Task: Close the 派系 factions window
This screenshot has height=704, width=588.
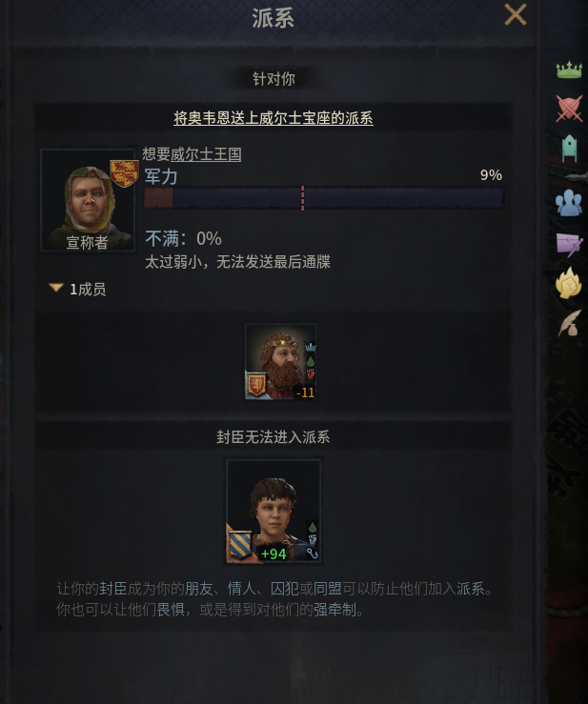Action: 516,15
